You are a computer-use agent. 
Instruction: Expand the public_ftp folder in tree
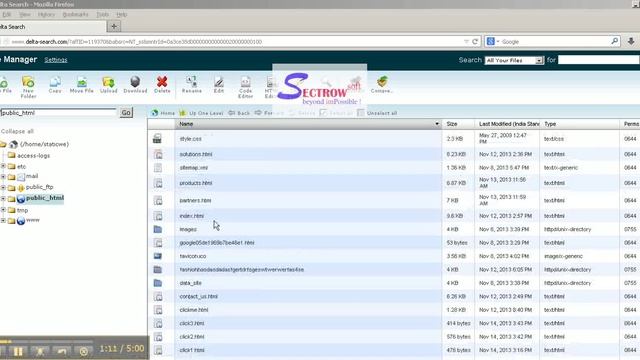click(x=3, y=188)
